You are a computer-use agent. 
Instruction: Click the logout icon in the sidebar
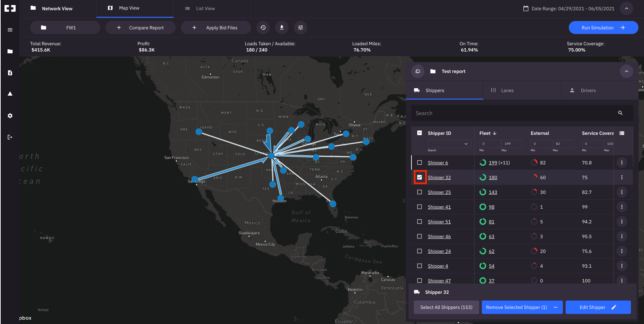[x=10, y=137]
